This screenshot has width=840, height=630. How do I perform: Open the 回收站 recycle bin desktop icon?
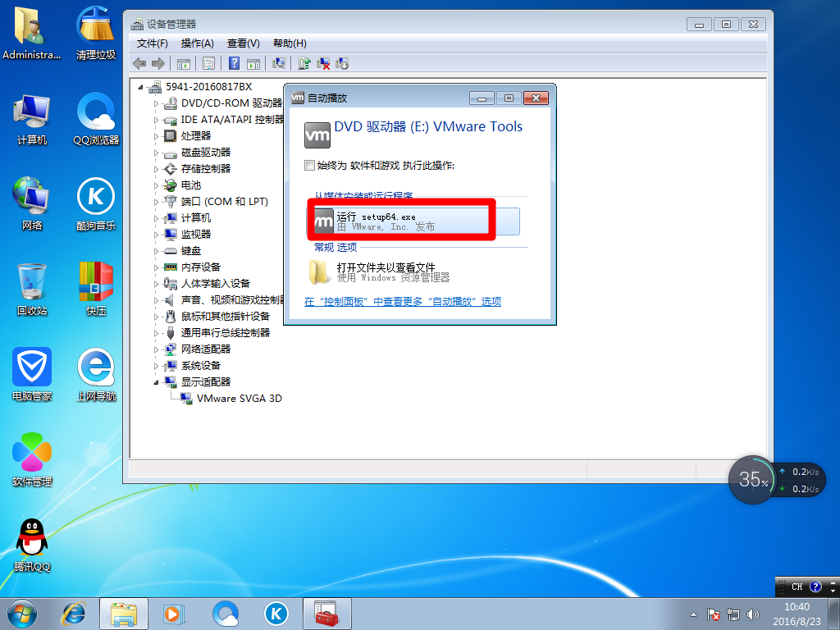pyautogui.click(x=32, y=290)
